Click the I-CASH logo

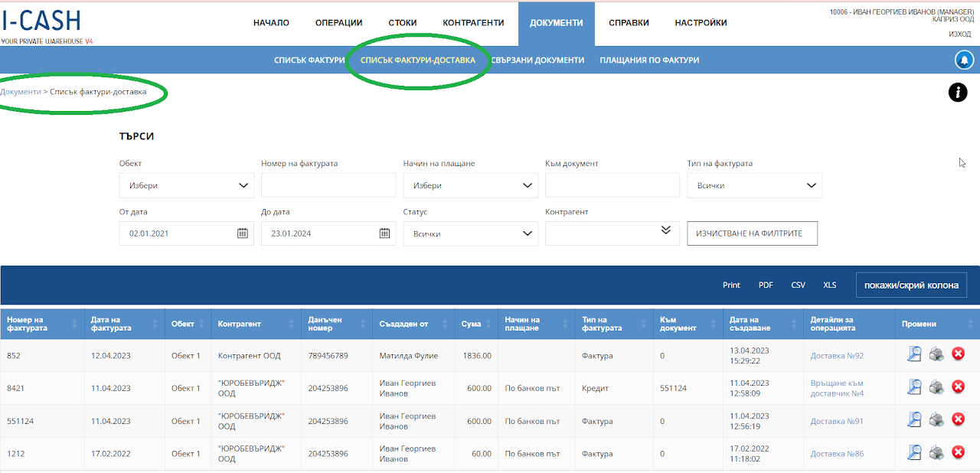42,21
